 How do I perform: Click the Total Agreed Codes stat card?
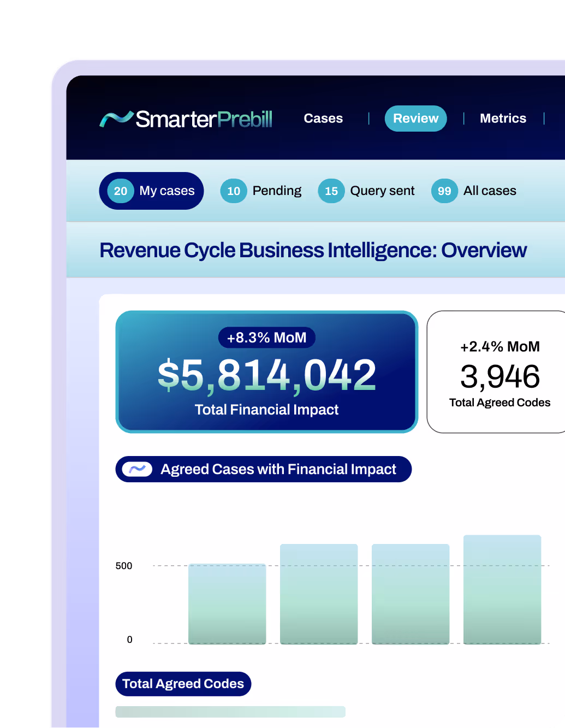[x=497, y=372]
